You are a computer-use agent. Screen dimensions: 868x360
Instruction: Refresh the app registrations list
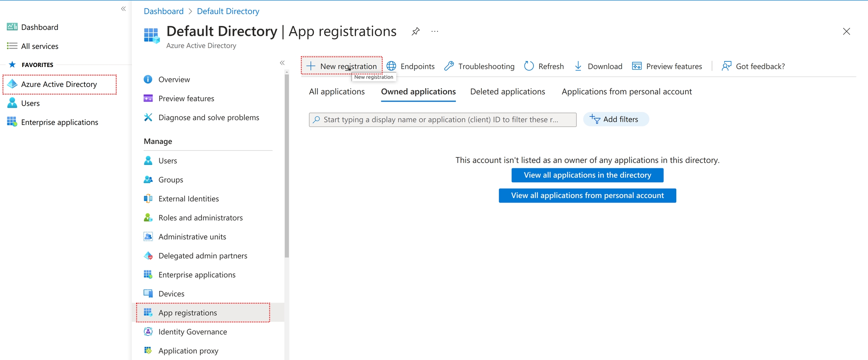point(544,66)
